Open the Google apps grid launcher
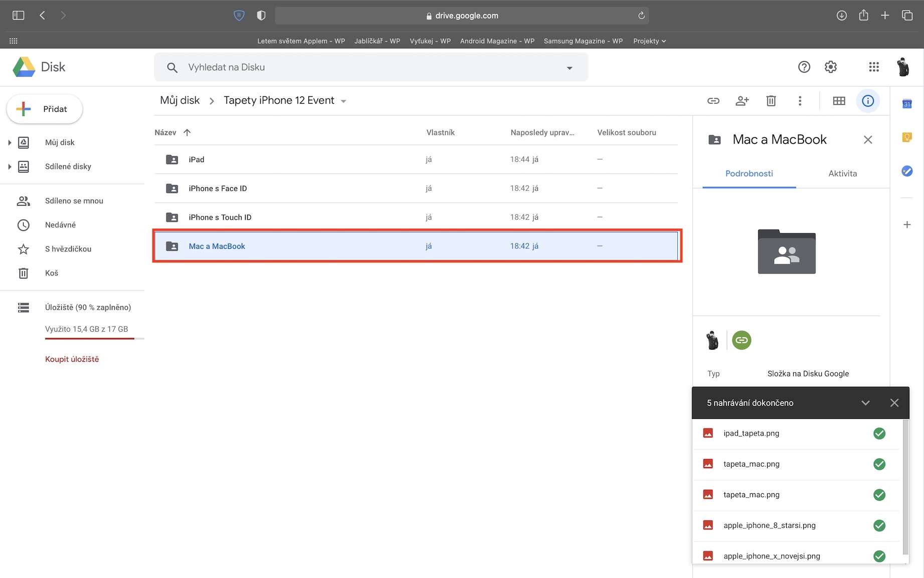The width and height of the screenshot is (924, 578). (x=874, y=67)
